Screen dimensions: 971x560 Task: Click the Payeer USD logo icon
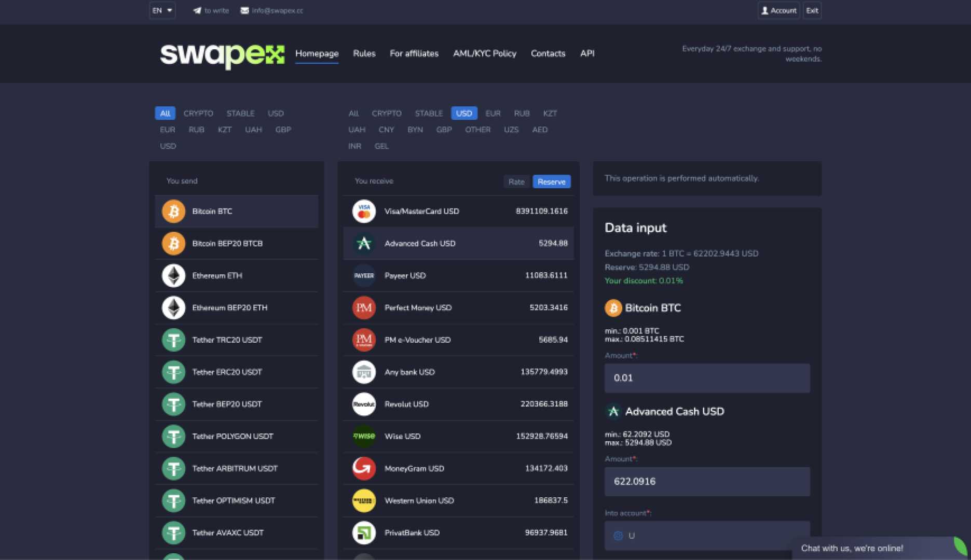coord(364,276)
